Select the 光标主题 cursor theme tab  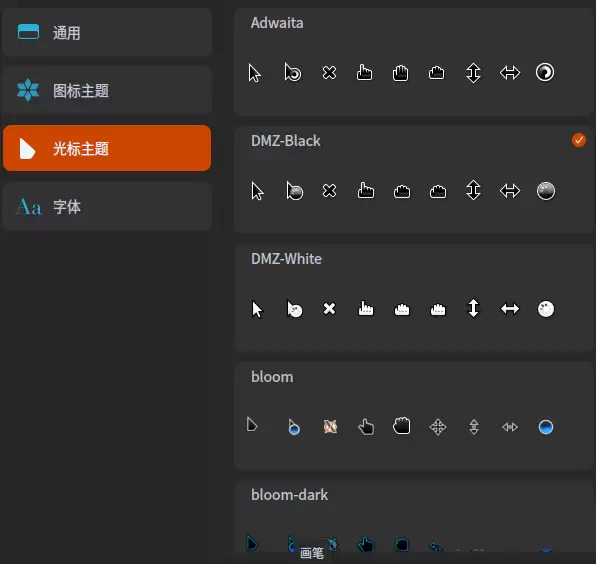[x=107, y=148]
